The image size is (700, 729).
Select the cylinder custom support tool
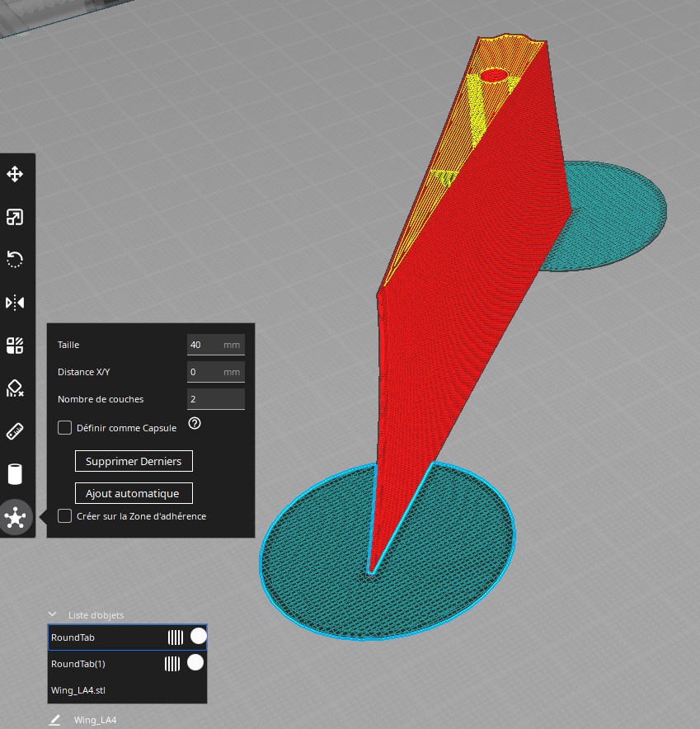point(15,474)
